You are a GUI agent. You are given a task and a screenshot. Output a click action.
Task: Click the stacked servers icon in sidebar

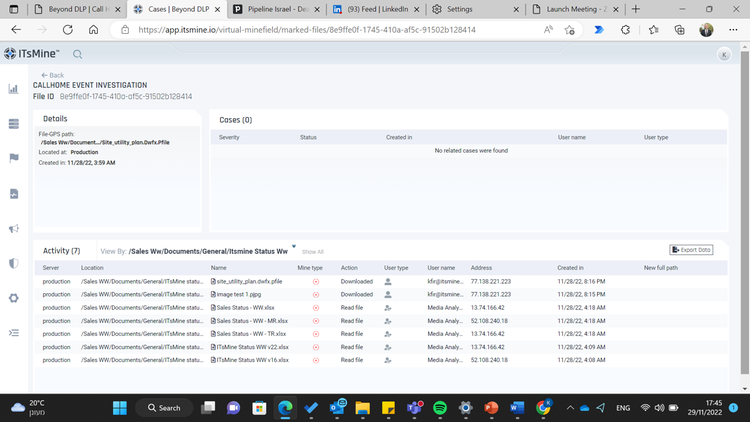tap(14, 124)
